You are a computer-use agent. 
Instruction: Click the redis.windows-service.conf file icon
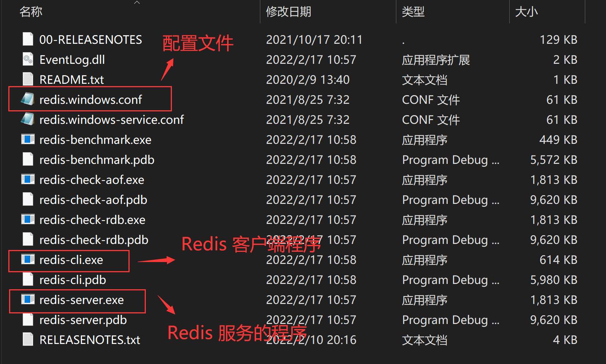coord(28,119)
